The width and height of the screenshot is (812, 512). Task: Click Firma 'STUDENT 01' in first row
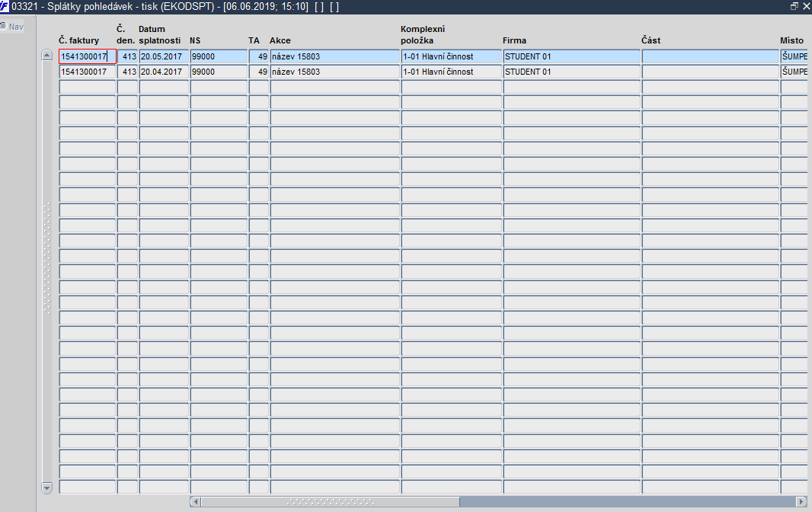pos(572,56)
